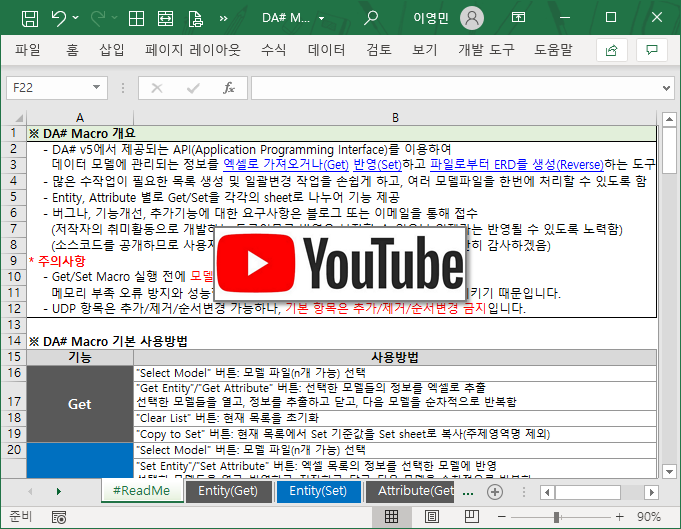The height and width of the screenshot is (529, 681).
Task: Follow the 파일로부터 ERD를 생성(Reverse) link
Action: pos(517,165)
